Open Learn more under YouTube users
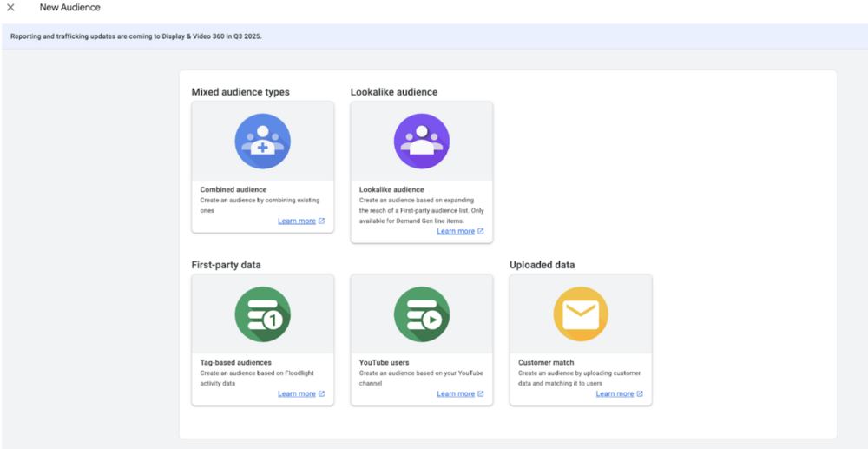The width and height of the screenshot is (868, 449). 456,394
